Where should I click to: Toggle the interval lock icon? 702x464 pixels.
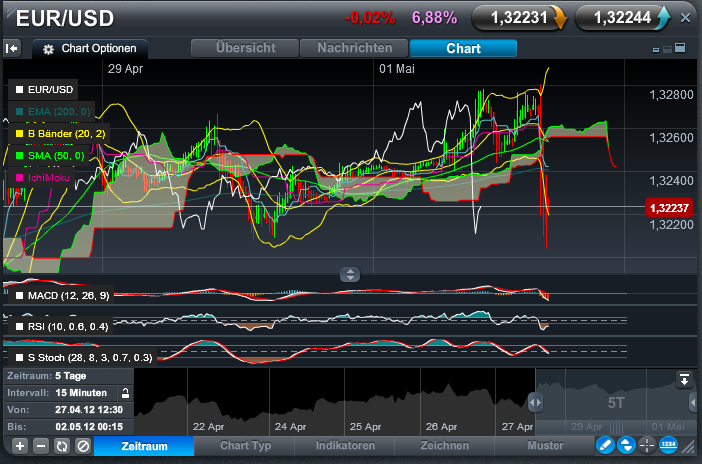point(125,393)
